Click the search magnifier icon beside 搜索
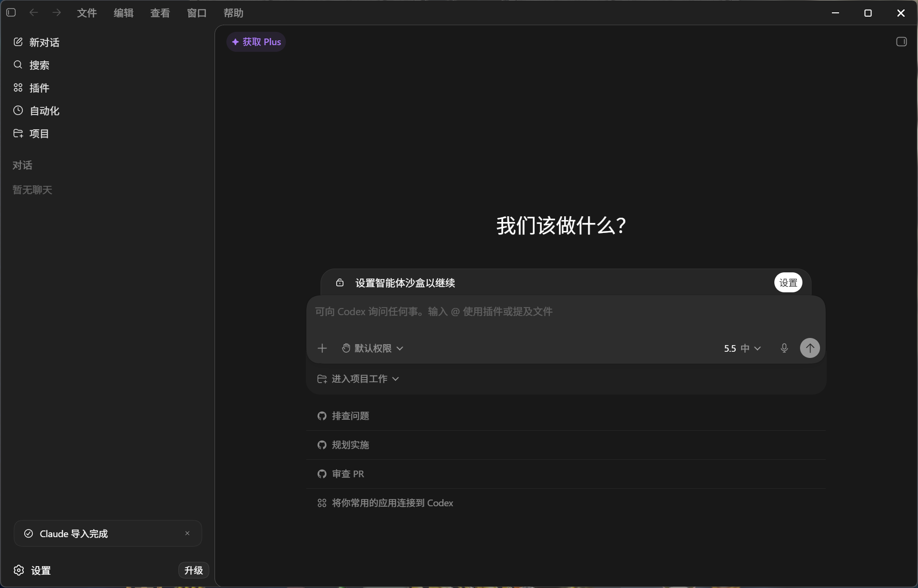The image size is (918, 588). [x=18, y=65]
